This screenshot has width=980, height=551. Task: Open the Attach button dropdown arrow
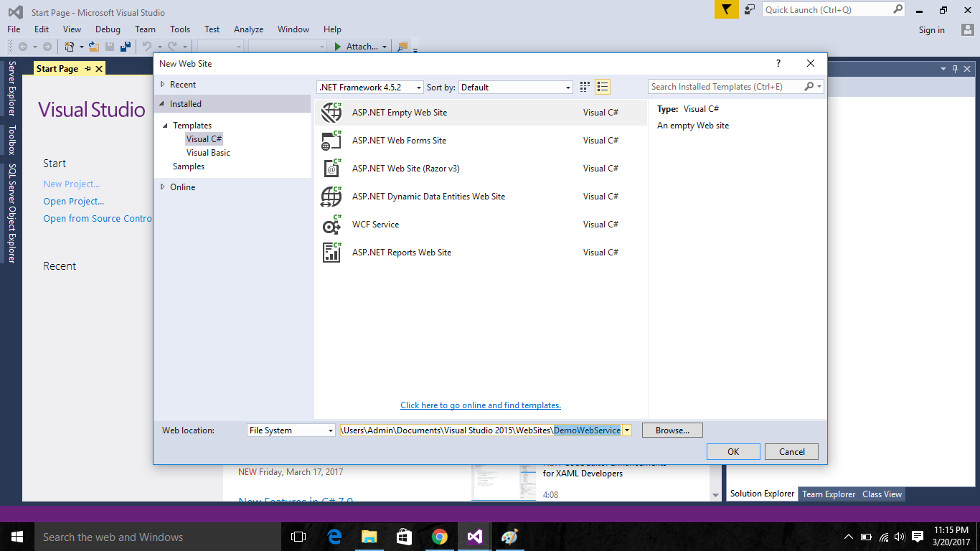[385, 47]
